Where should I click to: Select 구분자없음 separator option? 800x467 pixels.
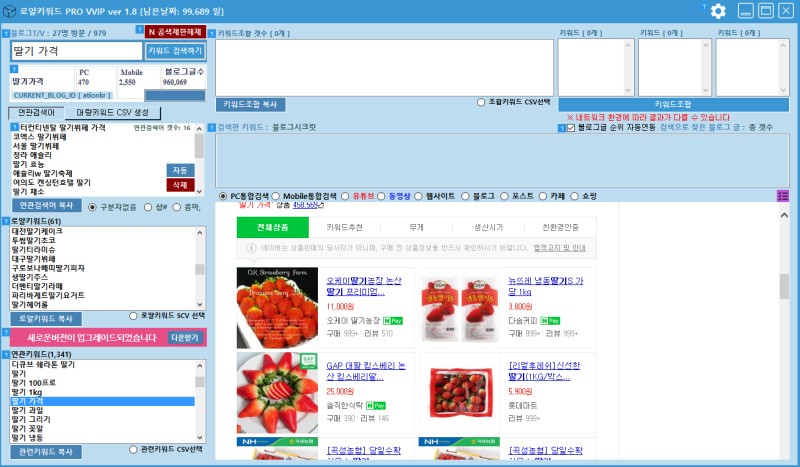tap(92, 207)
